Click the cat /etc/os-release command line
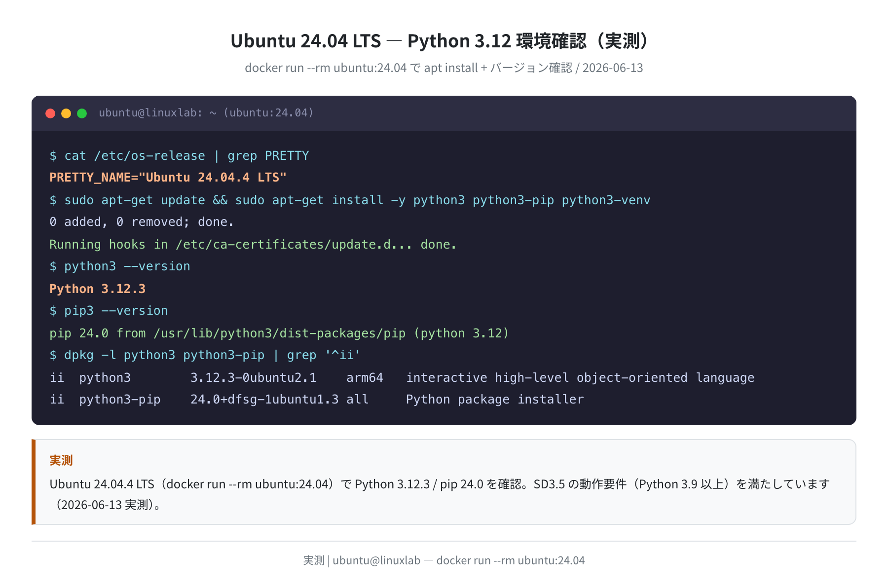This screenshot has height=588, width=888. coord(179,156)
